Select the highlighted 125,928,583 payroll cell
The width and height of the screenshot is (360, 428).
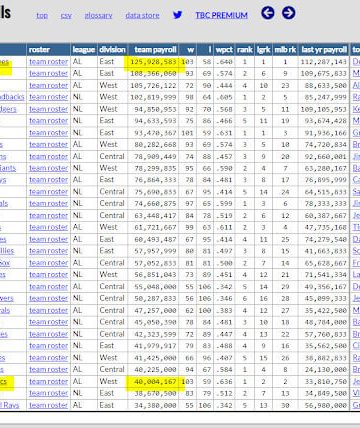tap(153, 62)
